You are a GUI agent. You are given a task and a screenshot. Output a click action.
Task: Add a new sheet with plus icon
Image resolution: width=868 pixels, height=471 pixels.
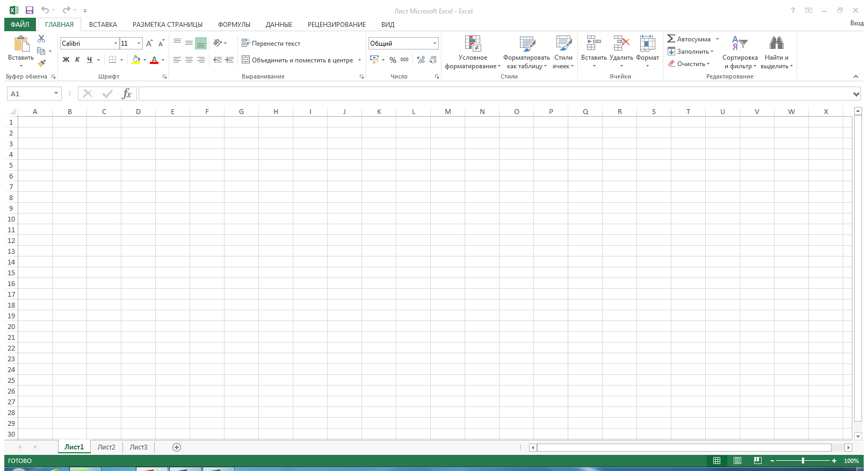[177, 447]
